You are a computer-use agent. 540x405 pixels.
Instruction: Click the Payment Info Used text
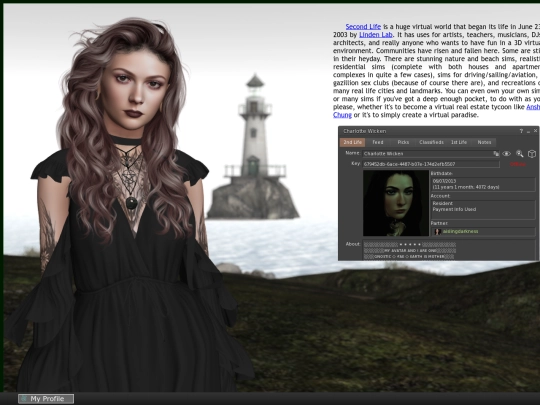[454, 209]
